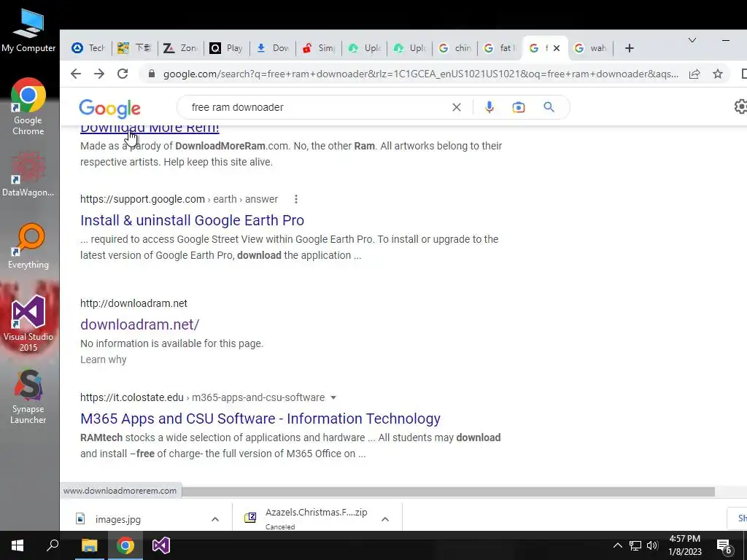Go forward in browser history

click(99, 74)
